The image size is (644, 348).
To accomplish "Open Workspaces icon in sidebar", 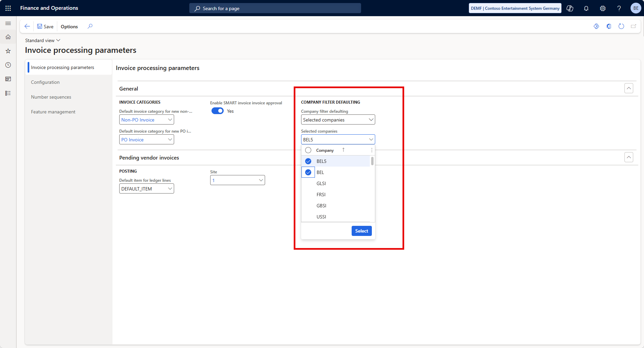I will point(8,79).
